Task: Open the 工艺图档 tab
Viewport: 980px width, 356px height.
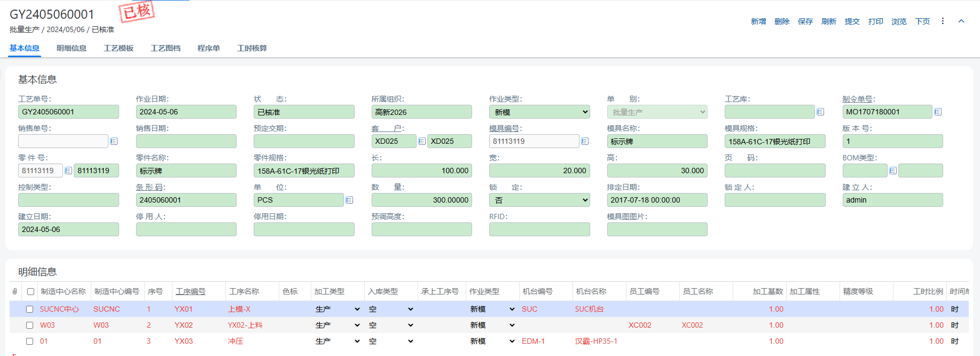Action: 166,48
